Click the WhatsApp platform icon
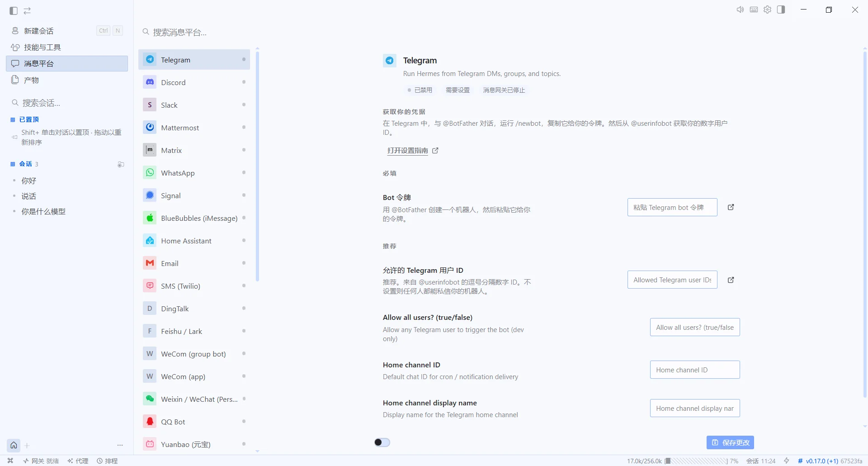 tap(150, 173)
